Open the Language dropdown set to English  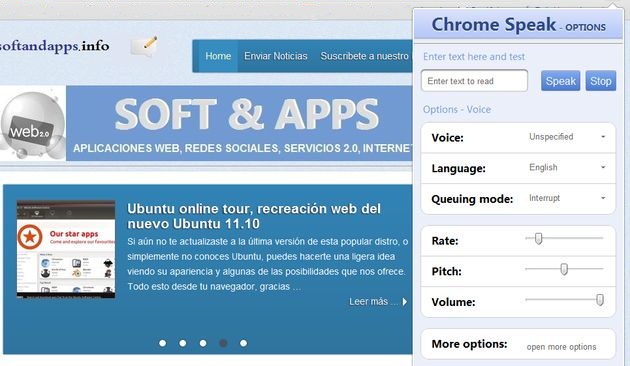(x=567, y=168)
